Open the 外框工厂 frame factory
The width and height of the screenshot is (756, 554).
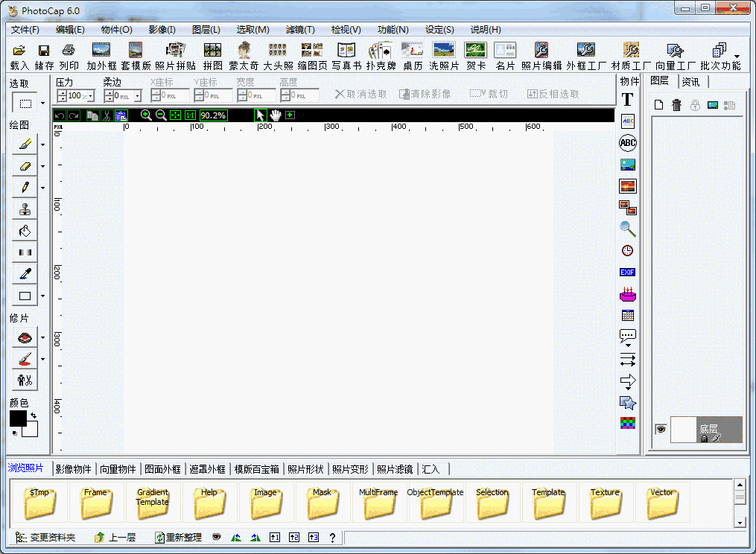(586, 55)
